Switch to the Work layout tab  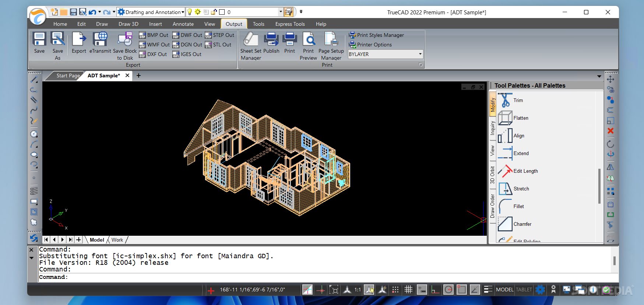[x=117, y=240]
